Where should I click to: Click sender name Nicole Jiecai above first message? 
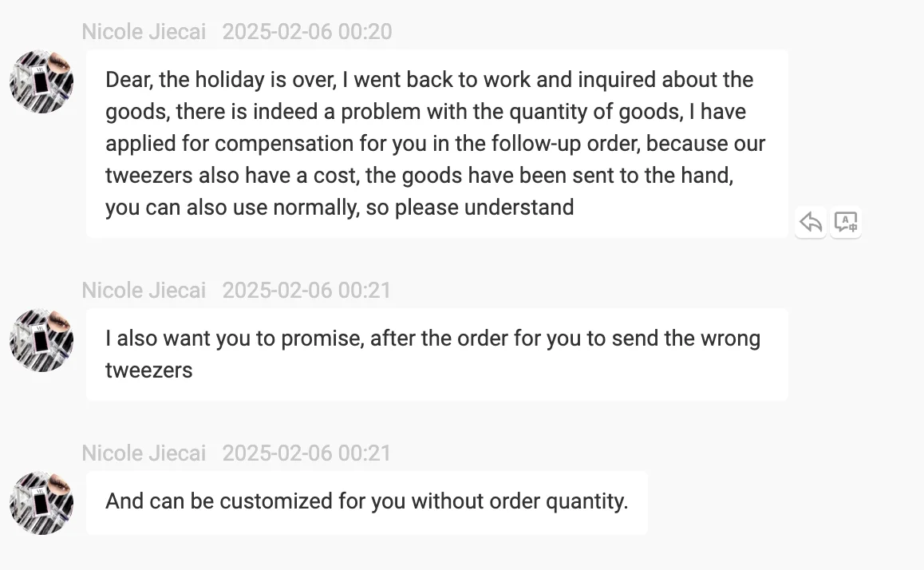pos(144,32)
